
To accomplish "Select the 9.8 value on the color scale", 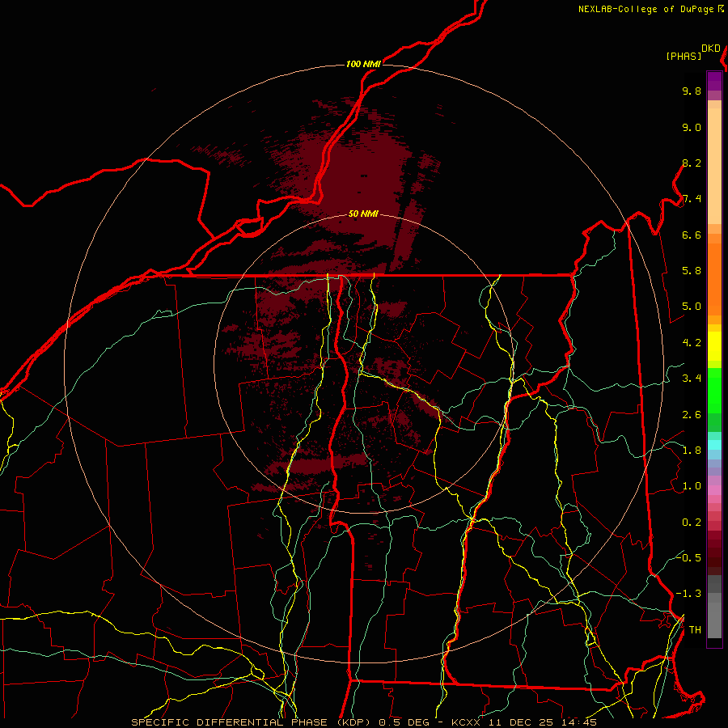I will 692,91.
